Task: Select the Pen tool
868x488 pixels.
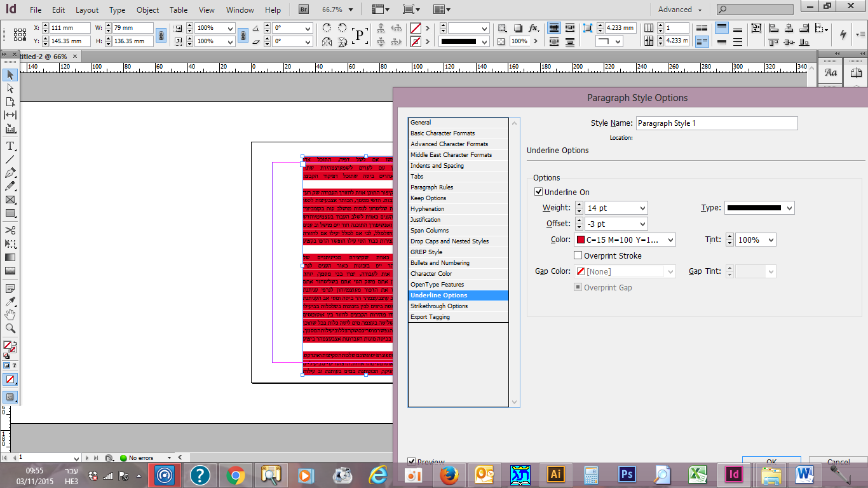Action: (x=10, y=173)
